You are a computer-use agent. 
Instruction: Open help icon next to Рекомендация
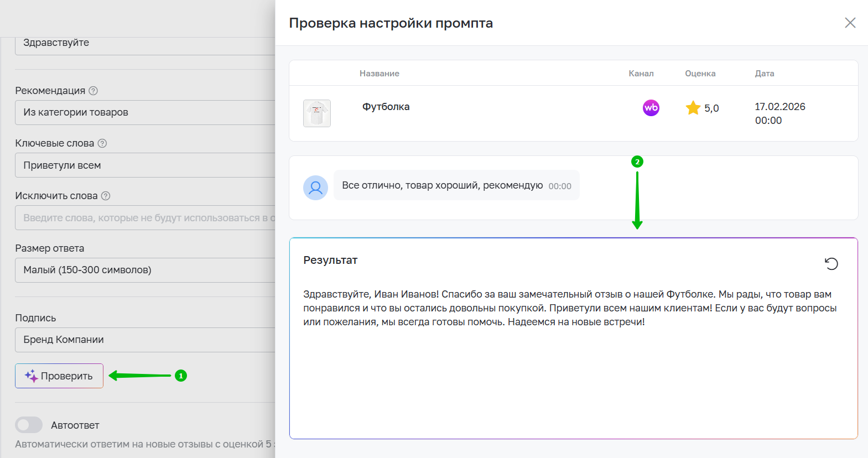(93, 91)
